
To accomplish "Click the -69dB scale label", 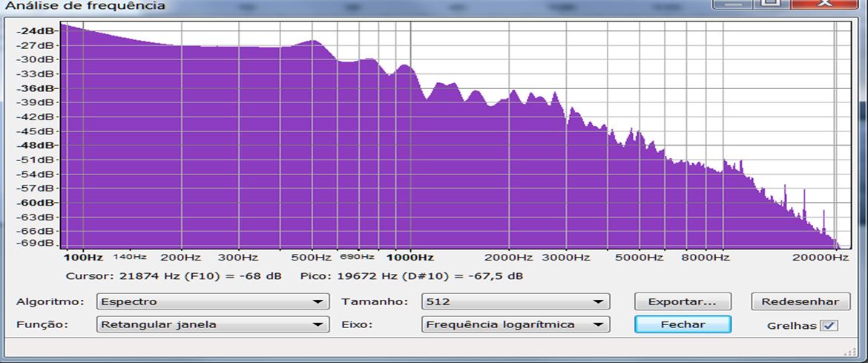I will point(34,243).
